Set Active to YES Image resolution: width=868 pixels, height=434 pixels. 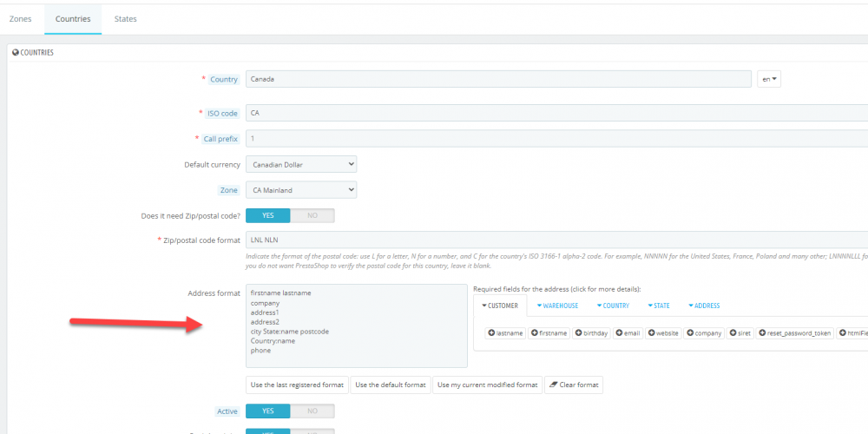coord(268,411)
